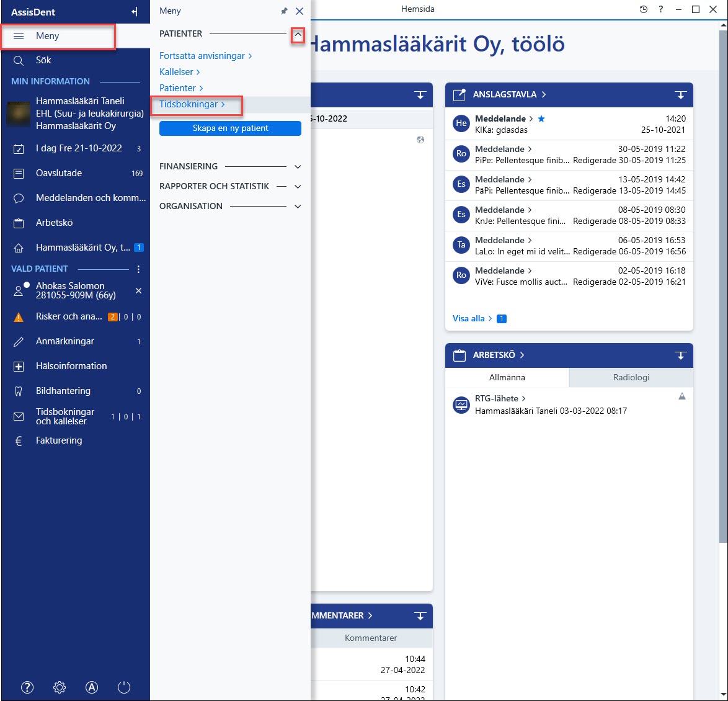
Task: Click Visa alla link in Anslagstavla
Action: (x=472, y=319)
